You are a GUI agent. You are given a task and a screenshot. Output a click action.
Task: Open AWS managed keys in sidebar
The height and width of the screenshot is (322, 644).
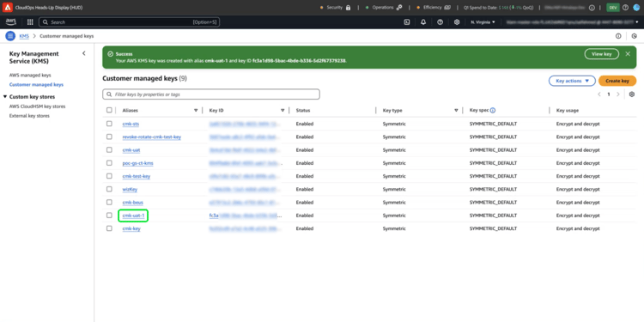(30, 76)
